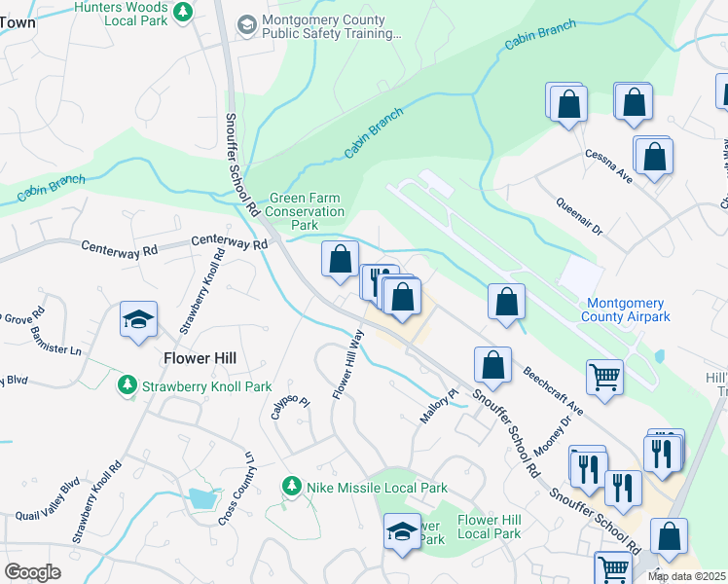This screenshot has height=584, width=728.
Task: Click the Hunters Woods Local Park tree pin
Action: pos(183,12)
